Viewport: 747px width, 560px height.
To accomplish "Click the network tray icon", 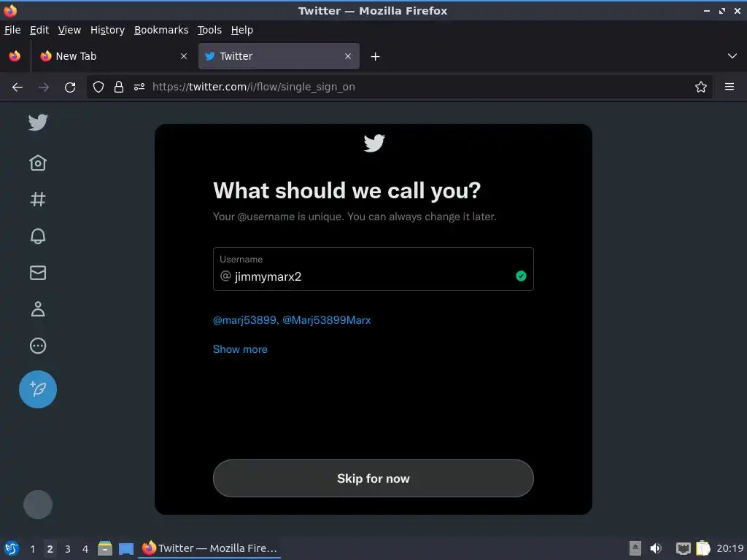I will pos(683,548).
